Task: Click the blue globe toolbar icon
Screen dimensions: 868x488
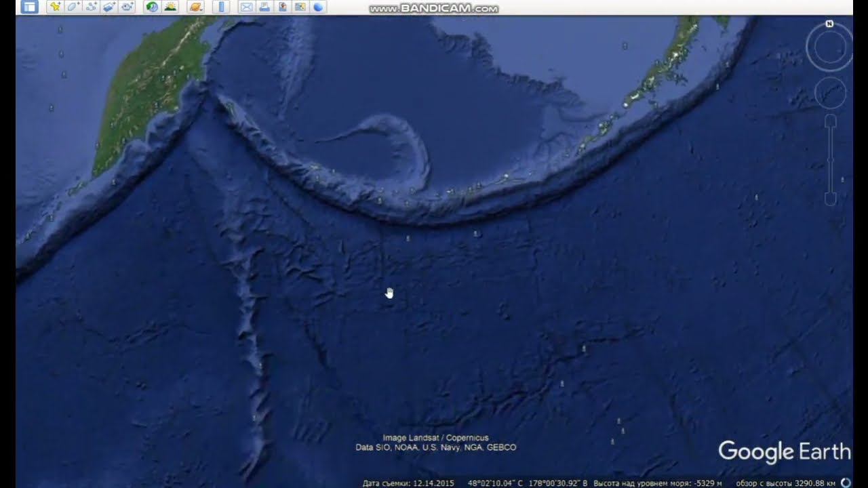Action: point(318,7)
